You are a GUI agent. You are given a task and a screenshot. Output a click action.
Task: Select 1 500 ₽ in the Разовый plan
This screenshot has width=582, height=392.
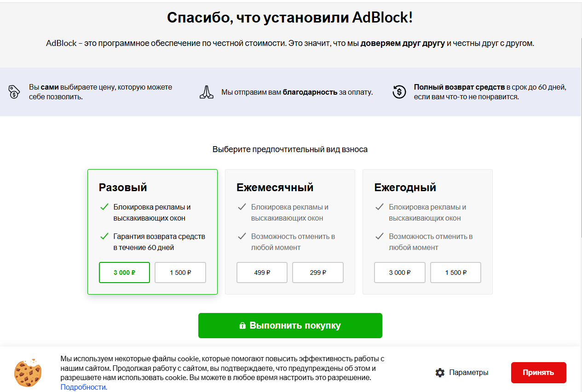pyautogui.click(x=180, y=273)
